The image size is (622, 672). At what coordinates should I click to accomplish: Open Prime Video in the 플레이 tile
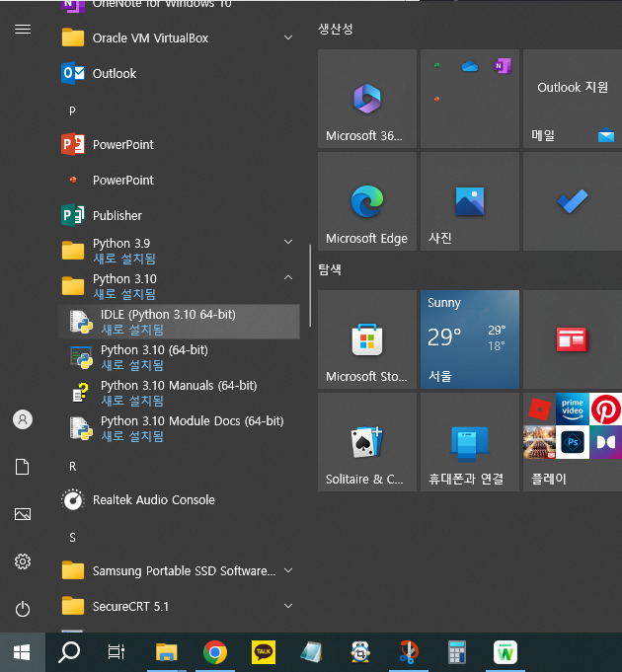pyautogui.click(x=573, y=410)
